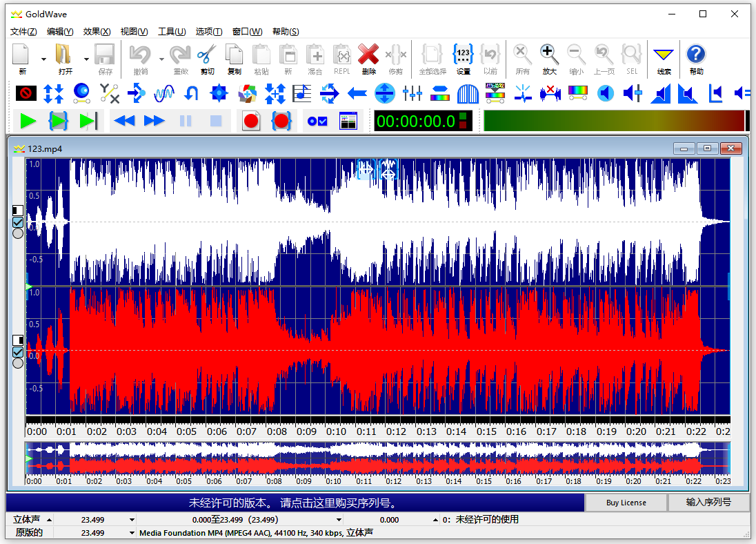This screenshot has width=756, height=544.
Task: Click the left channel round solo button
Action: point(18,233)
